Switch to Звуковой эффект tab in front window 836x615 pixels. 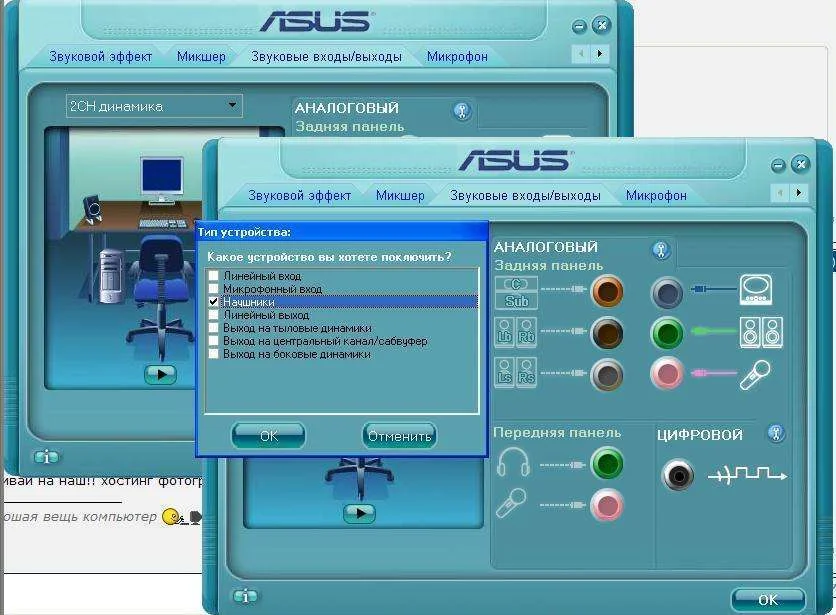pyautogui.click(x=300, y=195)
